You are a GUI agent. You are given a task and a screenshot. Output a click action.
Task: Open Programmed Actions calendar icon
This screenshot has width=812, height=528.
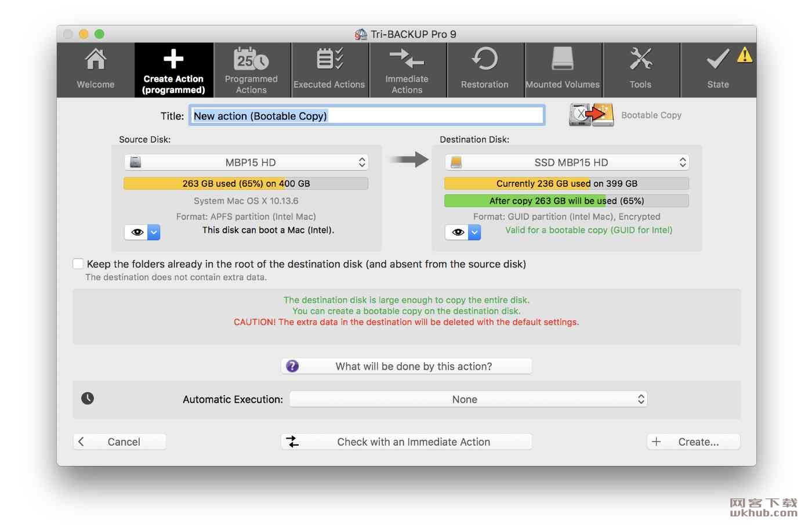click(x=251, y=59)
